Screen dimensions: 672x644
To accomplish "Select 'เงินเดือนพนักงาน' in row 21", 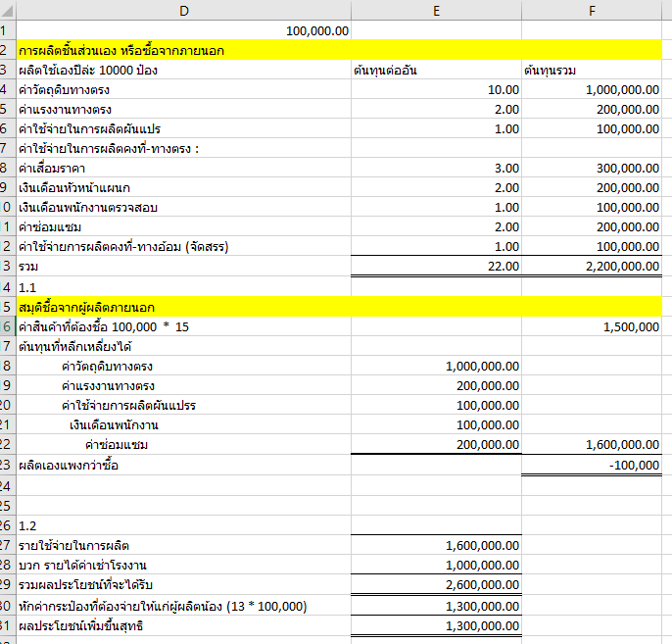I will point(183,424).
